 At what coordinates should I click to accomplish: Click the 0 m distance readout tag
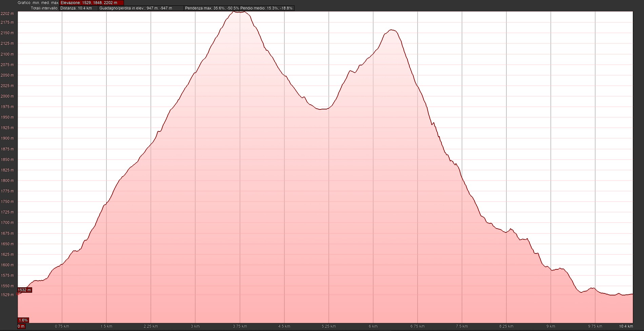(x=21, y=326)
